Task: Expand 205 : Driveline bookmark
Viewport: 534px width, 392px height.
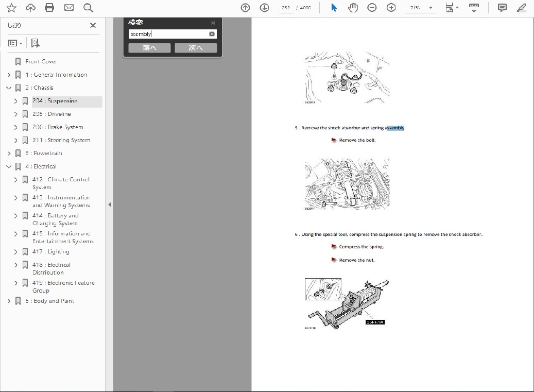Action: coord(15,114)
